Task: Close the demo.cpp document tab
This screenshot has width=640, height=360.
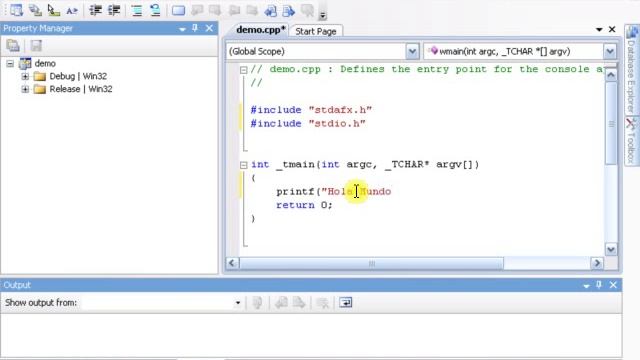Action: (x=612, y=29)
